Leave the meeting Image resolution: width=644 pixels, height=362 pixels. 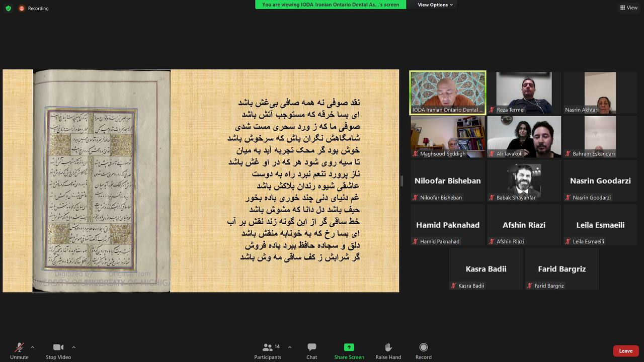click(626, 351)
